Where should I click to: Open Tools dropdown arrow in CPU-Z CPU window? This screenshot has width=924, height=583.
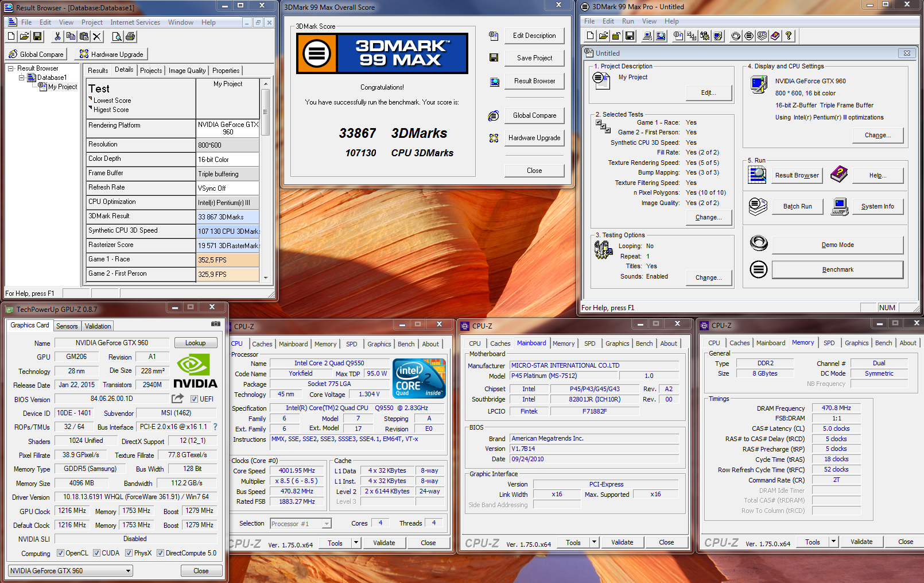pyautogui.click(x=356, y=543)
